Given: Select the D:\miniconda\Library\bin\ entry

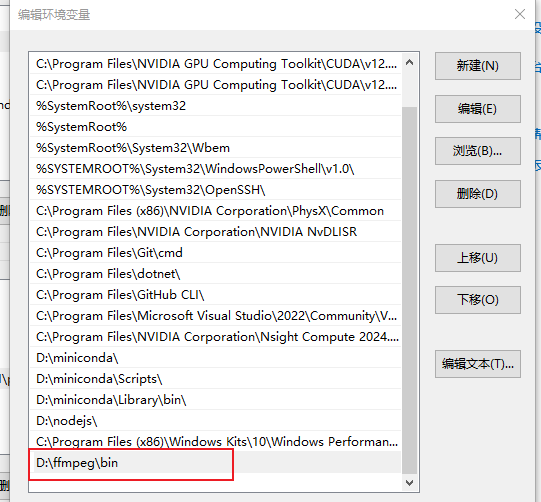Looking at the screenshot, I should (216, 400).
